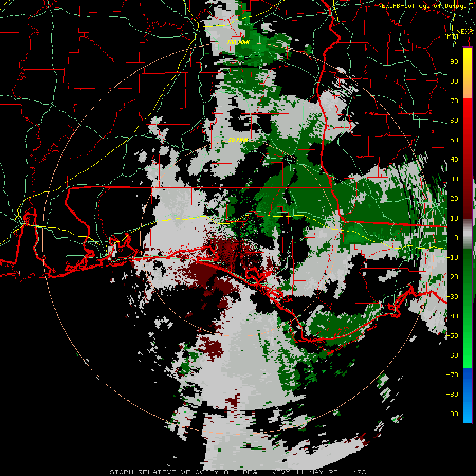Click the blue bottom segment of color bar
This screenshot has width=476, height=476.
467,396
